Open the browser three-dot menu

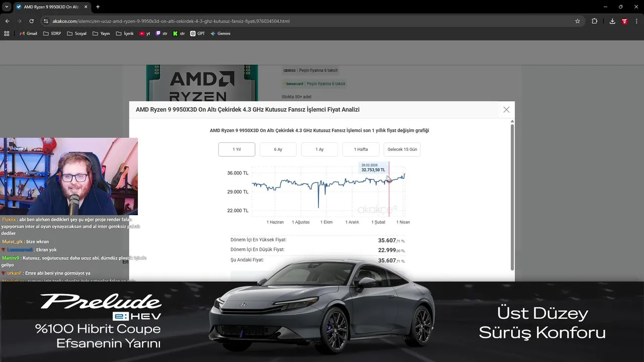(x=636, y=21)
